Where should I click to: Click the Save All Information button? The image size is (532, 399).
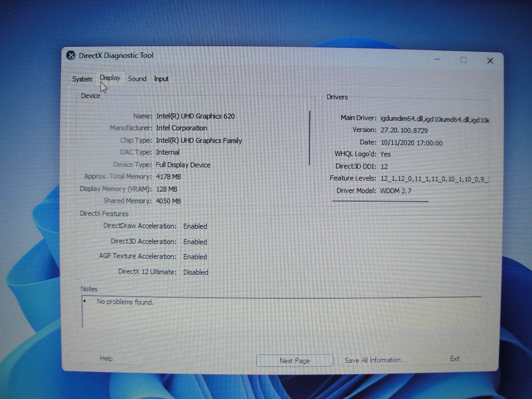tap(375, 360)
